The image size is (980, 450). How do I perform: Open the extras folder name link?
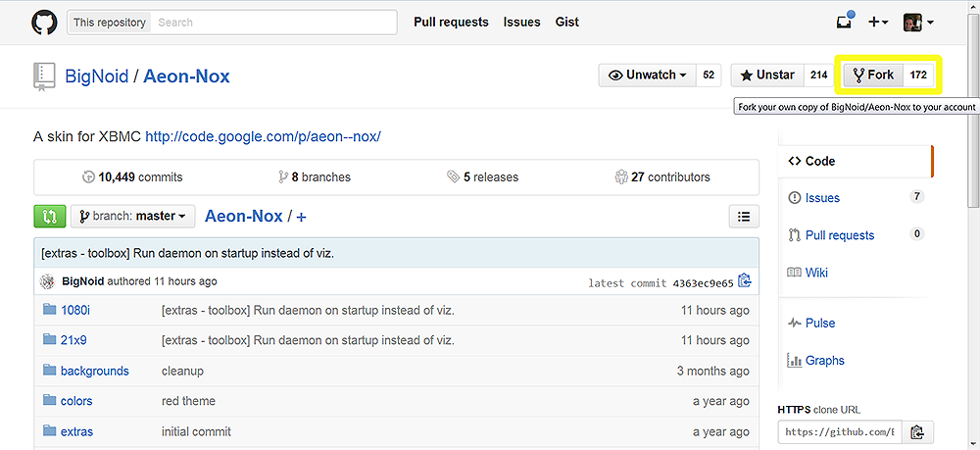coord(76,431)
